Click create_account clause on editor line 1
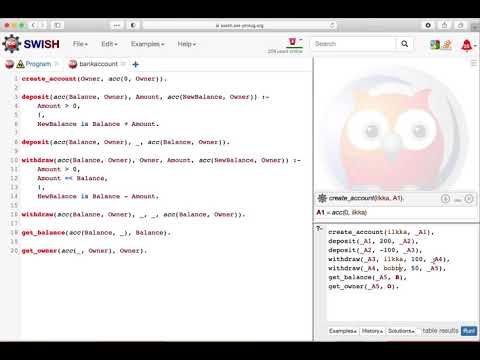 (94, 79)
